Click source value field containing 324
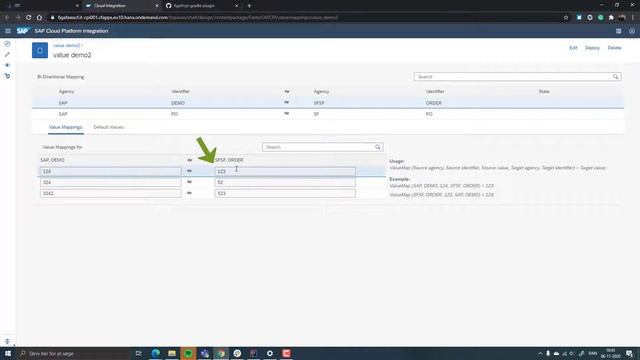The height and width of the screenshot is (360, 640). [111, 182]
